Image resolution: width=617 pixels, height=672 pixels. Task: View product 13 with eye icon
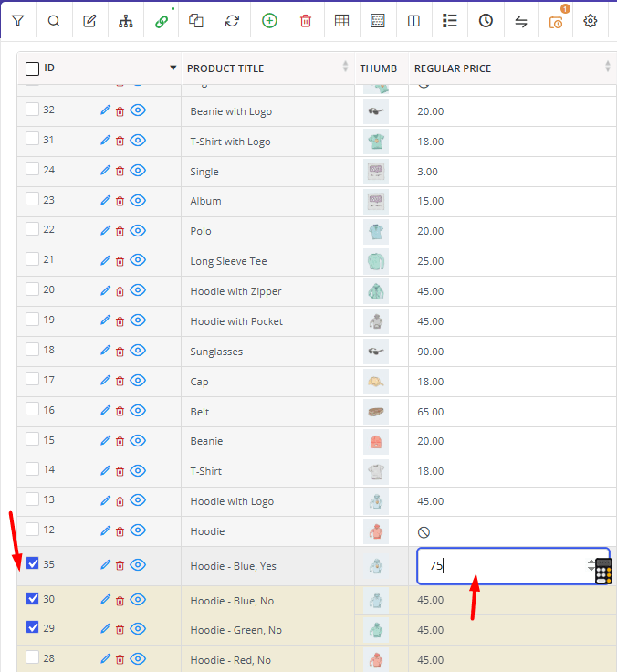coord(138,500)
